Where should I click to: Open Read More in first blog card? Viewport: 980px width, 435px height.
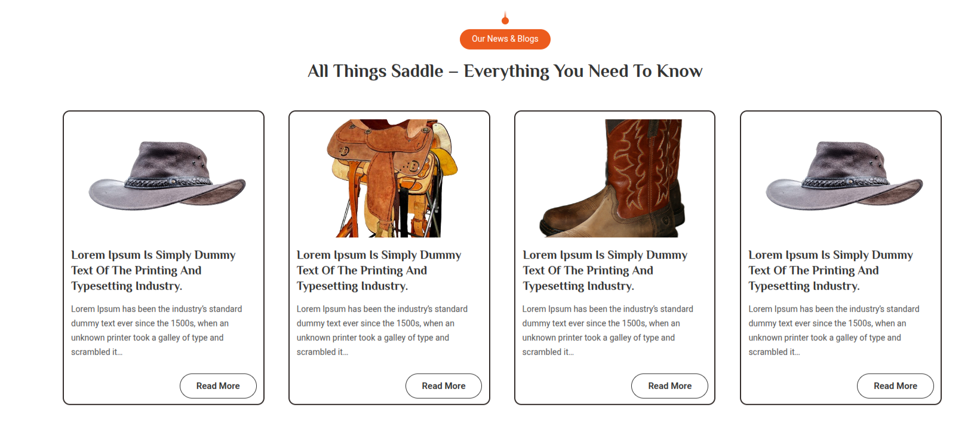coord(218,386)
